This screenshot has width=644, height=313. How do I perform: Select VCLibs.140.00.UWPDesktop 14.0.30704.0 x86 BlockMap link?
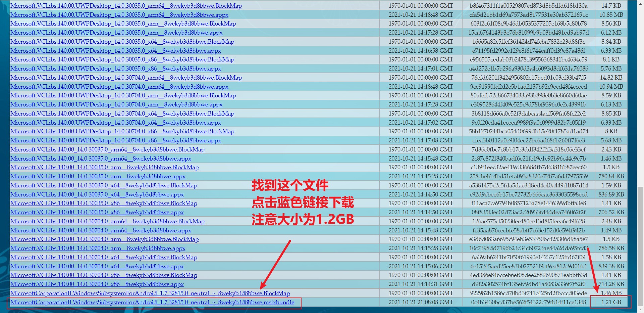[x=122, y=131]
